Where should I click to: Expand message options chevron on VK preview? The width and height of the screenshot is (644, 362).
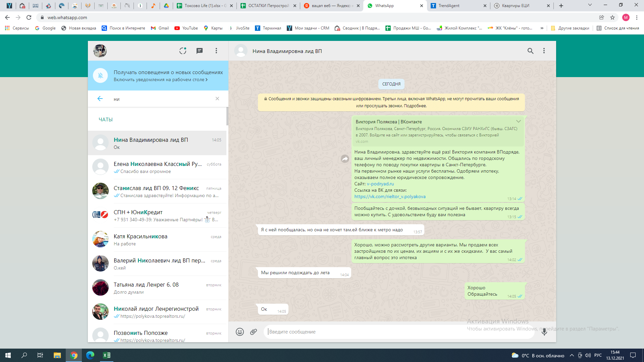[519, 121]
